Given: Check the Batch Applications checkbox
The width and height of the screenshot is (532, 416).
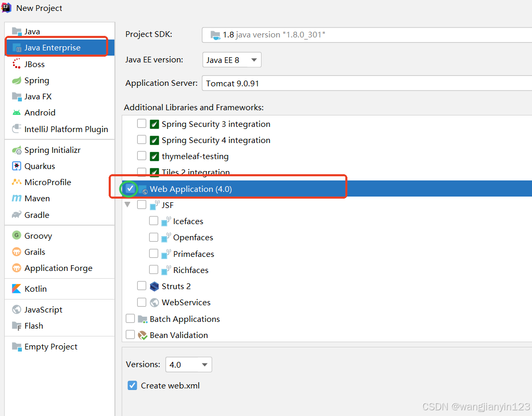Looking at the screenshot, I should (131, 318).
